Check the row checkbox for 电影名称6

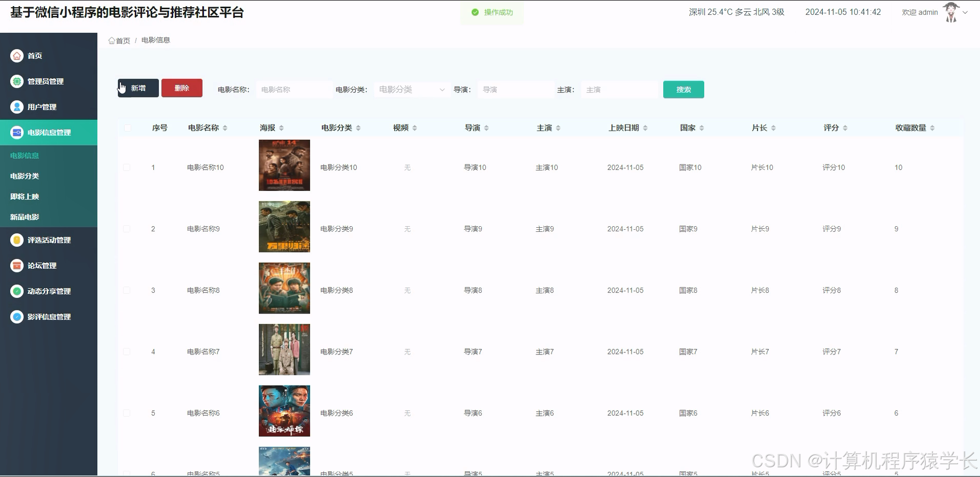click(127, 413)
